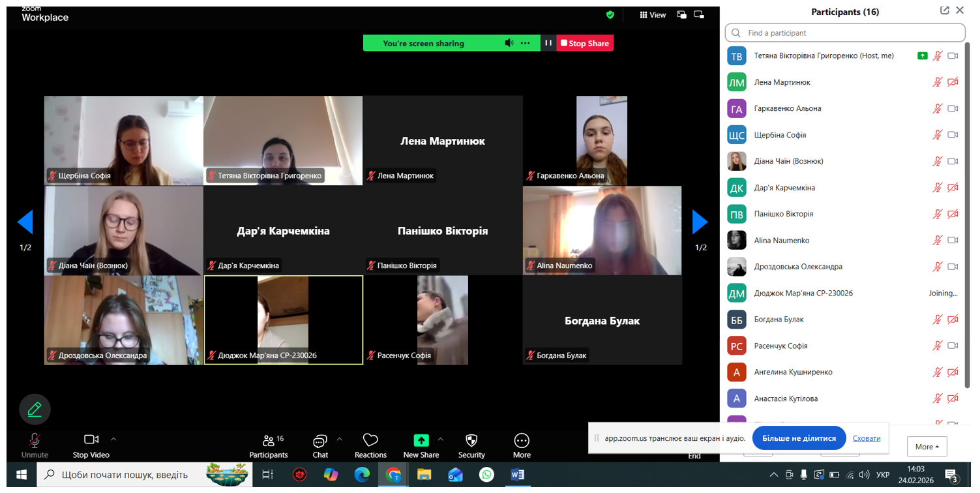Viewport: 980px width, 493px height.
Task: Unmute the microphone in the meeting toolbar
Action: click(x=35, y=446)
